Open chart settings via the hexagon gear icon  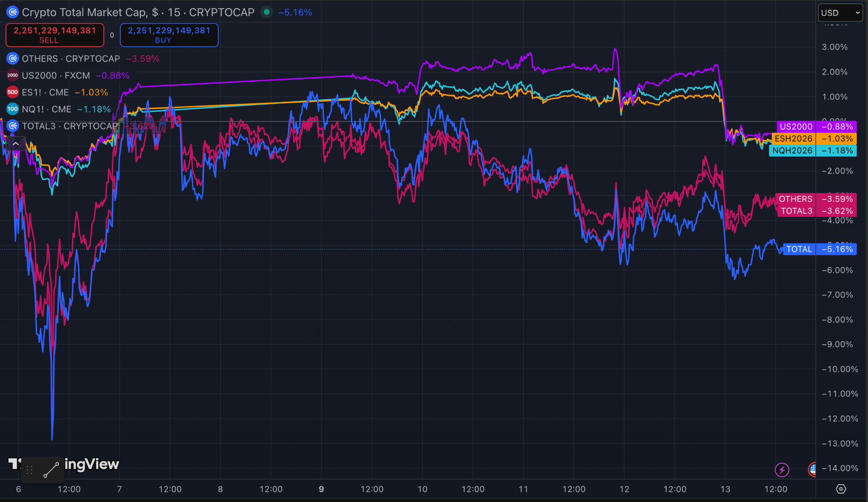click(x=841, y=489)
